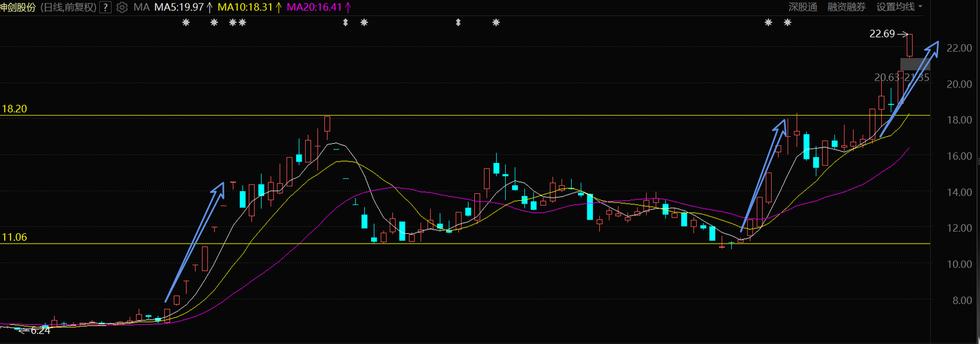Click the 6.24 low price label
The width and height of the screenshot is (980, 344).
click(x=41, y=330)
